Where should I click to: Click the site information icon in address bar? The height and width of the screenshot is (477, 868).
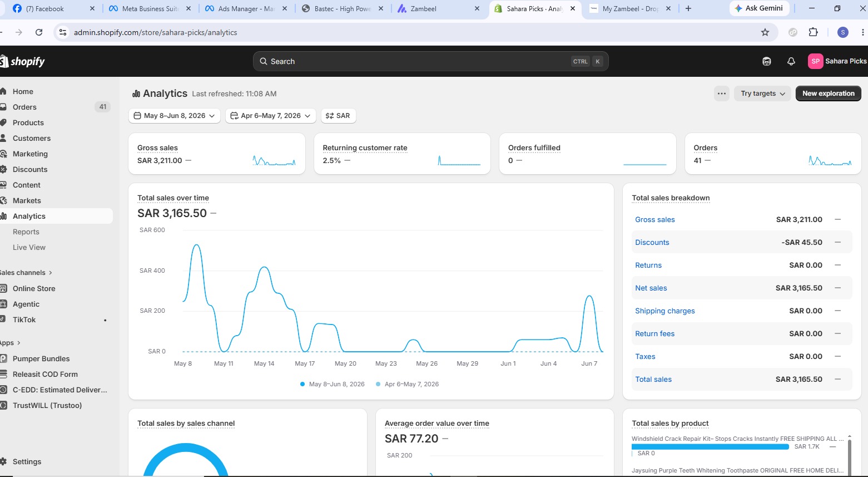coord(63,32)
